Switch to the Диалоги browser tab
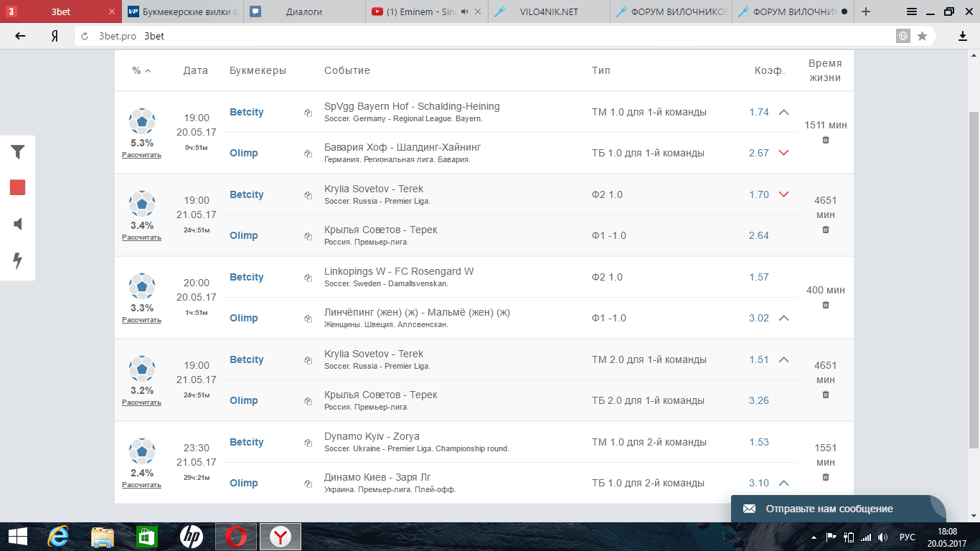This screenshot has height=551, width=980. click(303, 11)
